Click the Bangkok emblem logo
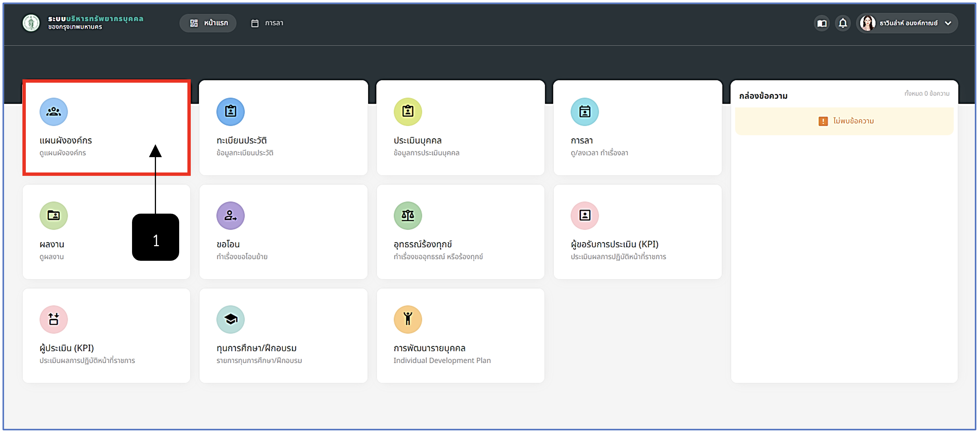This screenshot has width=980, height=434. point(31,23)
